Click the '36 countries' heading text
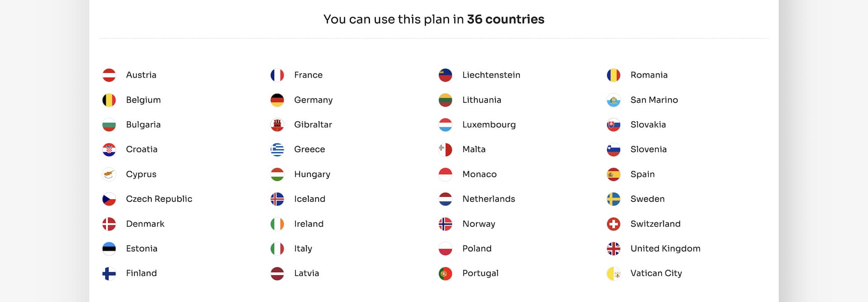Screen dimensions: 868x302 505,19
